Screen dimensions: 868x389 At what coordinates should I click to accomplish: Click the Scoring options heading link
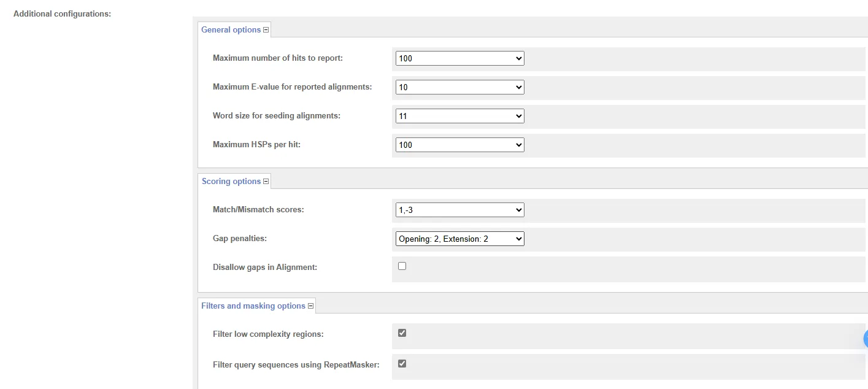[x=231, y=182]
